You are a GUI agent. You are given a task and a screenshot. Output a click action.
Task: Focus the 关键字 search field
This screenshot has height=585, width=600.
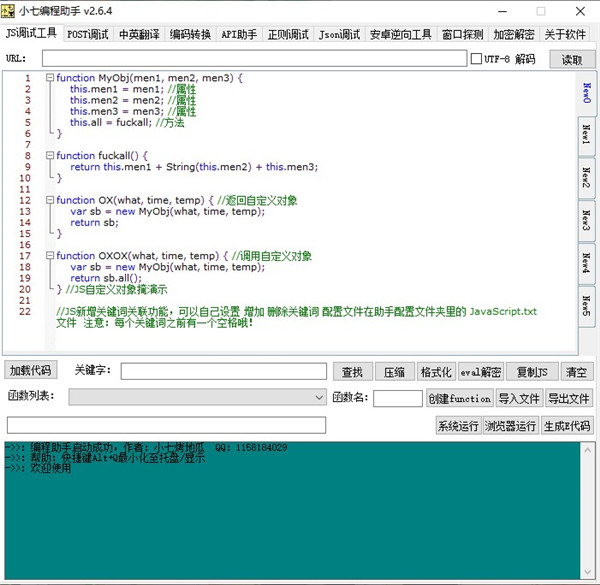click(x=223, y=371)
